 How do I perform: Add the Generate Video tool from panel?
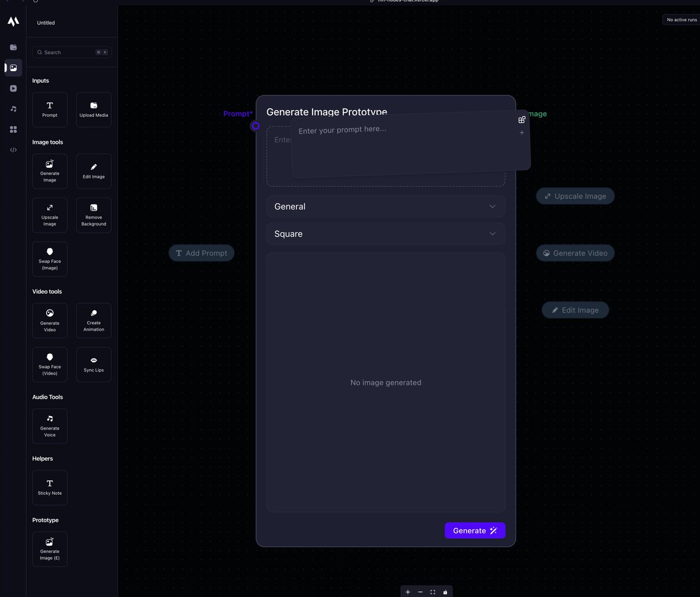click(50, 321)
